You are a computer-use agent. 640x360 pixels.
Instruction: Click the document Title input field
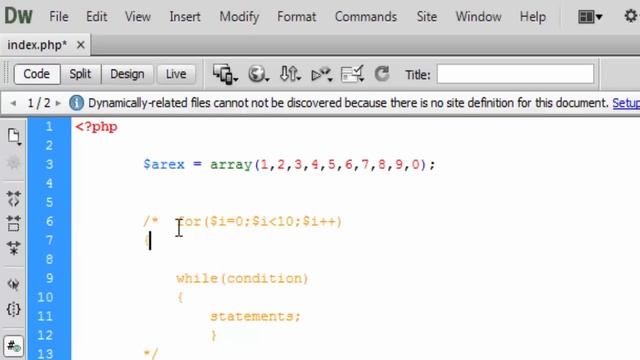(515, 74)
